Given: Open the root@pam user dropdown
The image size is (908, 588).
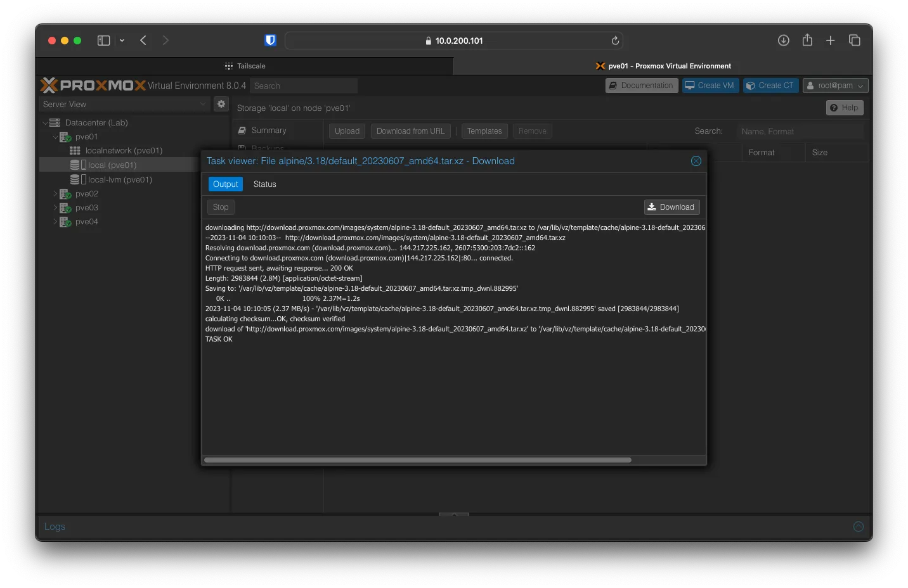Looking at the screenshot, I should pyautogui.click(x=835, y=86).
